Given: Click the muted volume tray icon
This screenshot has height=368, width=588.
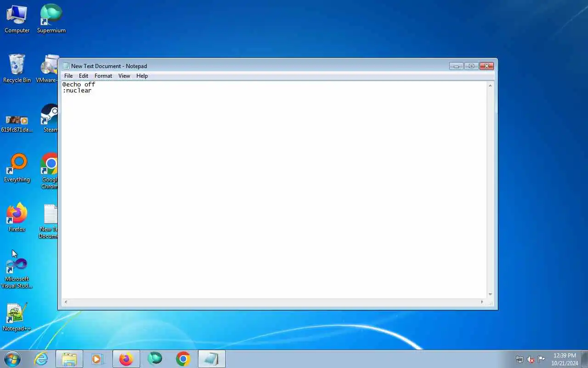Looking at the screenshot, I should 531,359.
